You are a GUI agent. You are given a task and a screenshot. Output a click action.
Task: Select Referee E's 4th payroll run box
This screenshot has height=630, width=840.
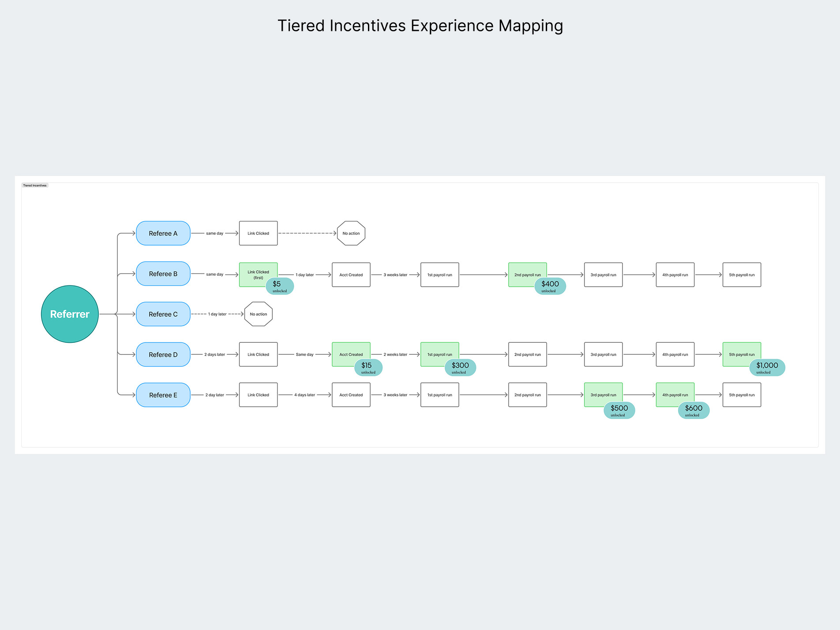[x=675, y=394]
